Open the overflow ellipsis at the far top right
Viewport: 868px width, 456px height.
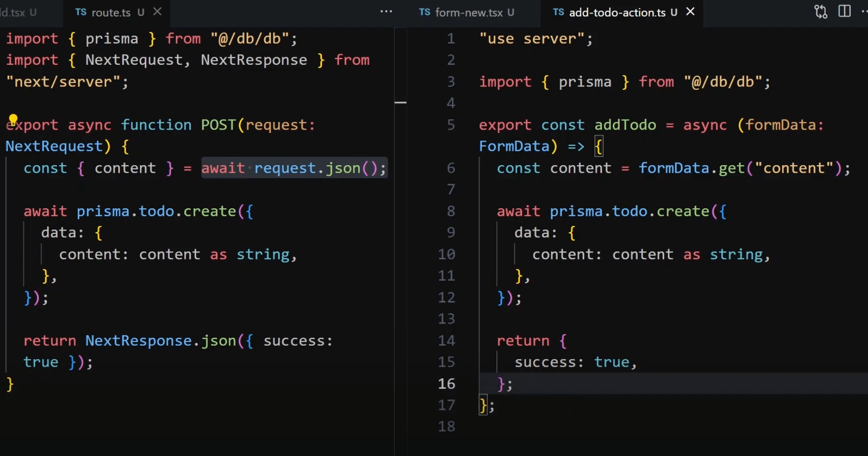coord(864,12)
